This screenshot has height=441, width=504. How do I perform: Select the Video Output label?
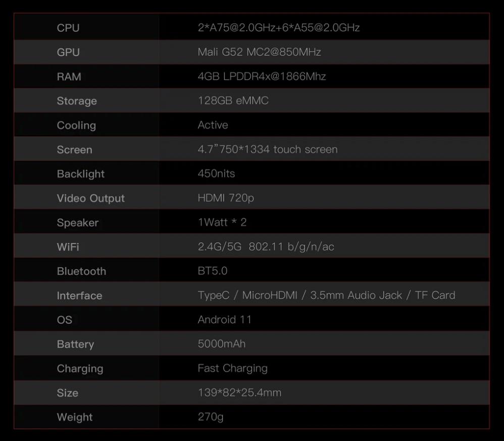click(x=90, y=198)
